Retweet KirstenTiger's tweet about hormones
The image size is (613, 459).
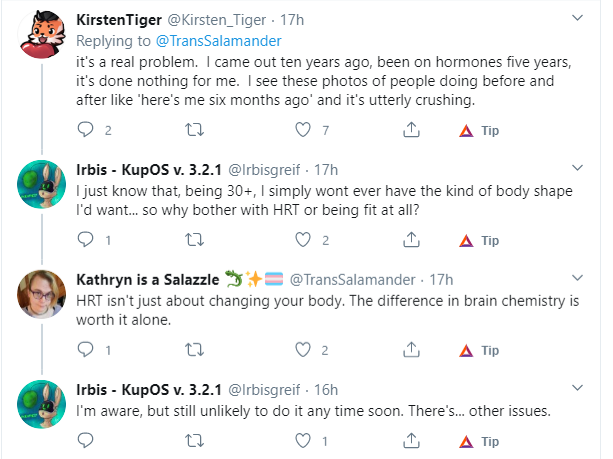[194, 129]
